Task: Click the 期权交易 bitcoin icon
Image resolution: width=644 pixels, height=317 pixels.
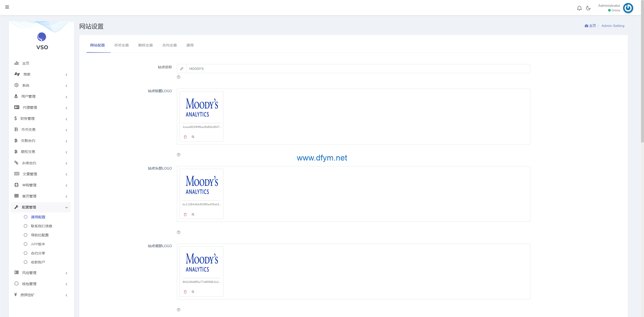Action: coord(16,151)
